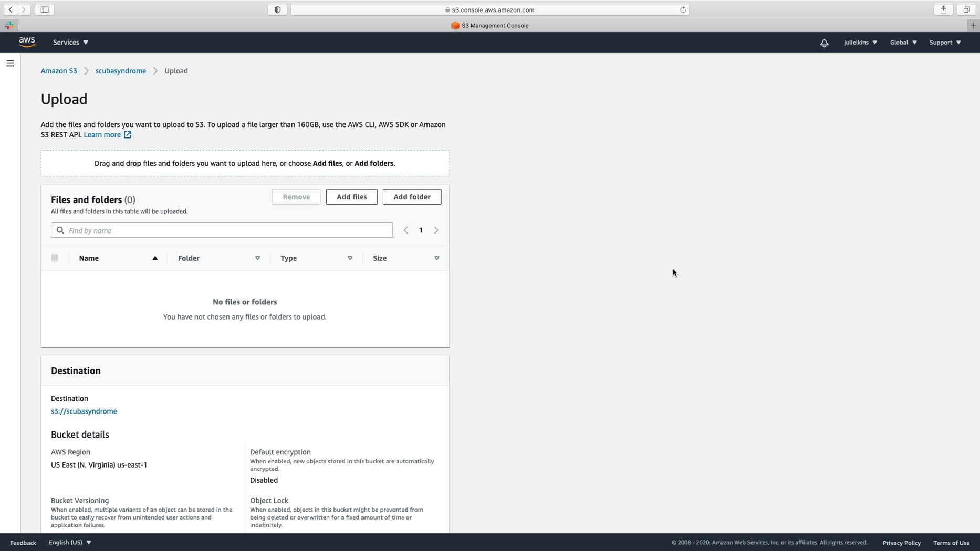Open the notifications bell
Screen dimensions: 980x551
click(824, 43)
